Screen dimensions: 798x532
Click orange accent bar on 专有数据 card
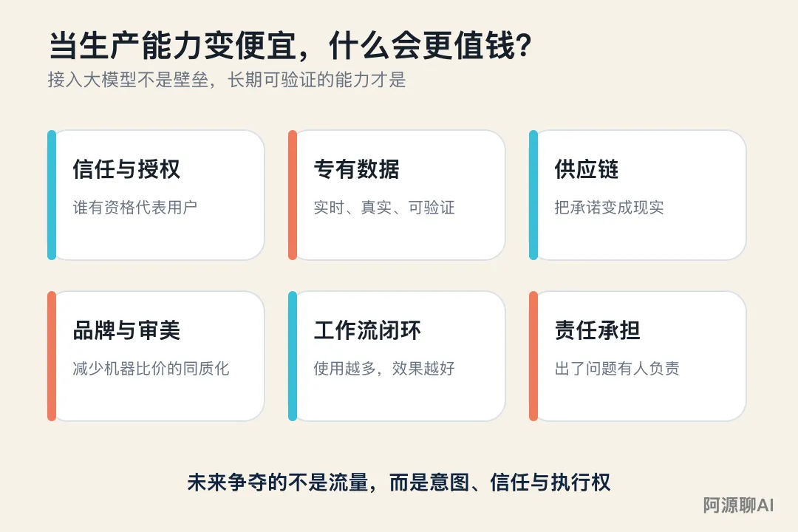(x=292, y=195)
